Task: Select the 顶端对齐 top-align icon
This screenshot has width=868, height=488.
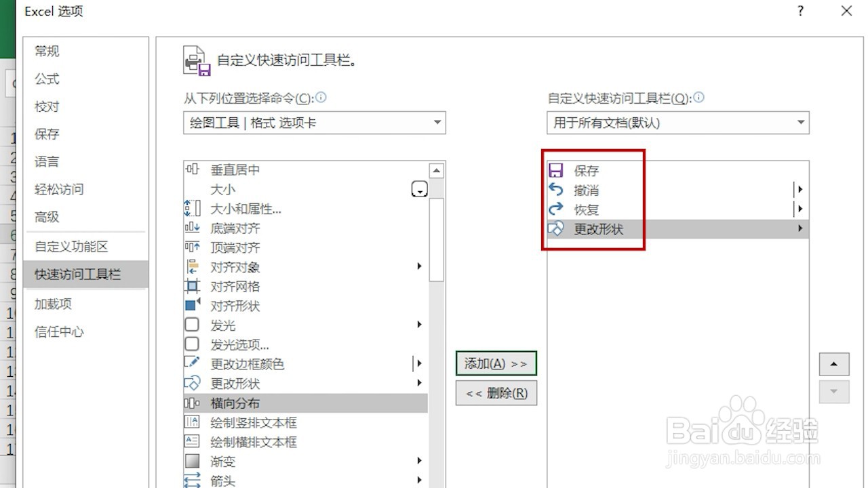Action: point(193,247)
